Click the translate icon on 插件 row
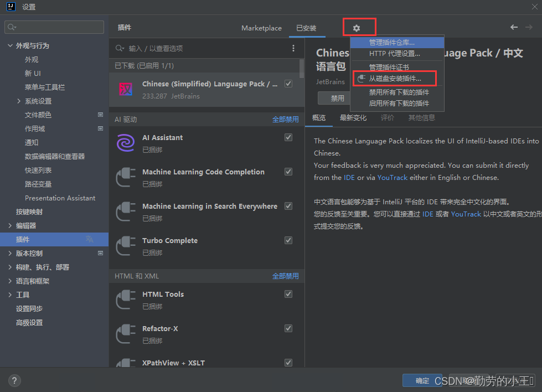 click(x=90, y=239)
